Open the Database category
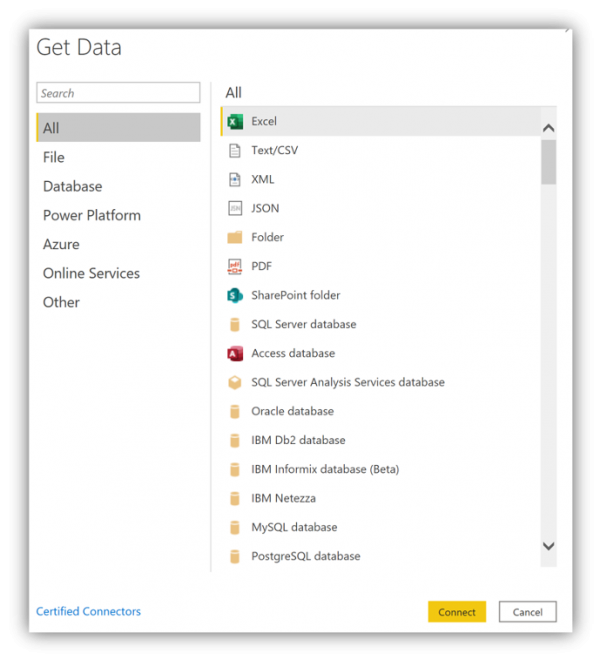Image resolution: width=600 pixels, height=660 pixels. pos(72,187)
